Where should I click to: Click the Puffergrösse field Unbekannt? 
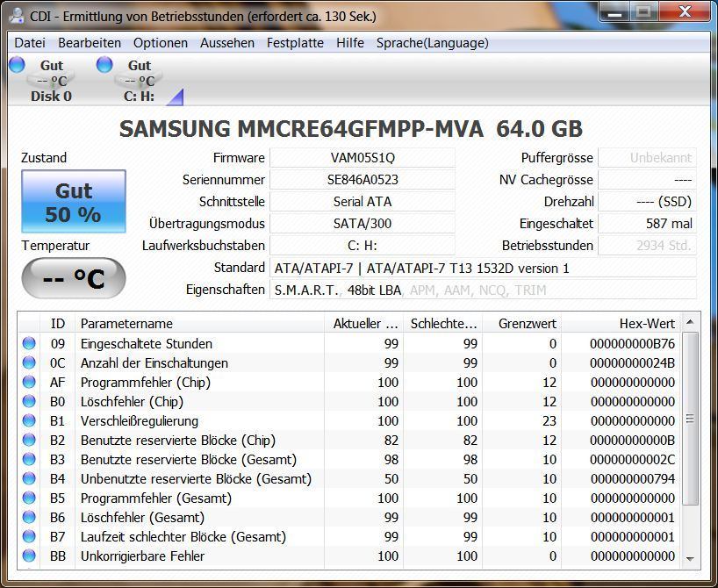tap(648, 158)
